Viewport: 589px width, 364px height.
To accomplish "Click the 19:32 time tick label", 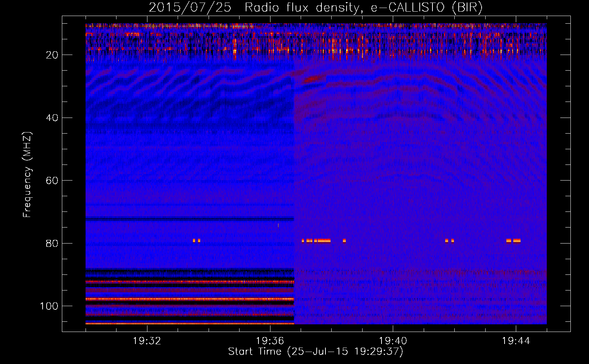I will tap(147, 341).
